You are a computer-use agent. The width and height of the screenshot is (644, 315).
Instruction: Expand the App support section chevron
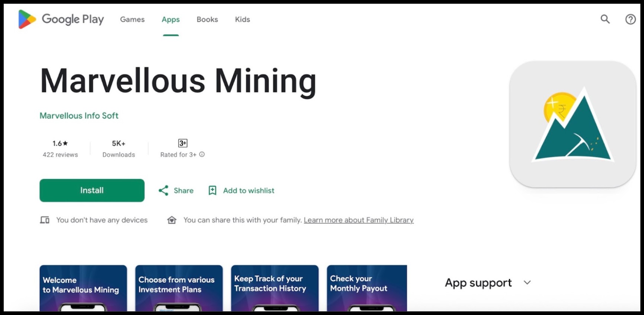pos(527,283)
